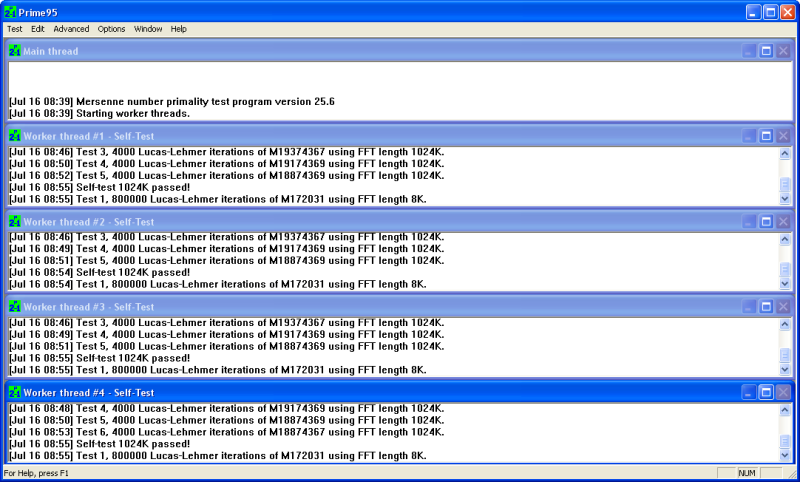Click the Worker thread #2 window icon
This screenshot has width=800, height=482.
point(15,222)
